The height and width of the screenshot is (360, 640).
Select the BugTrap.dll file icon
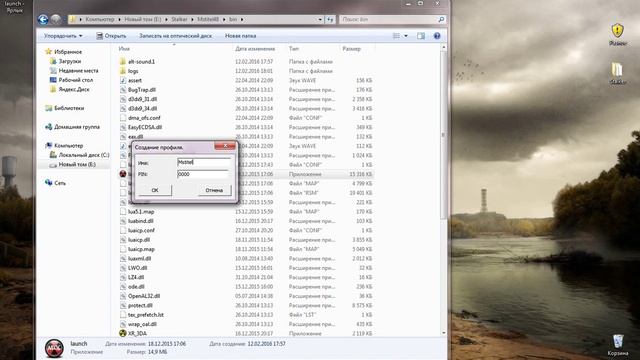pyautogui.click(x=123, y=90)
